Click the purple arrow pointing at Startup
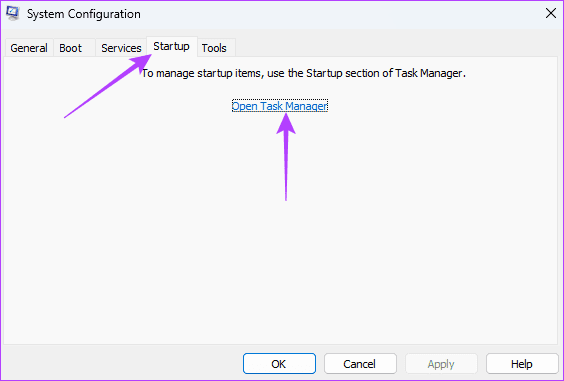 [x=108, y=86]
